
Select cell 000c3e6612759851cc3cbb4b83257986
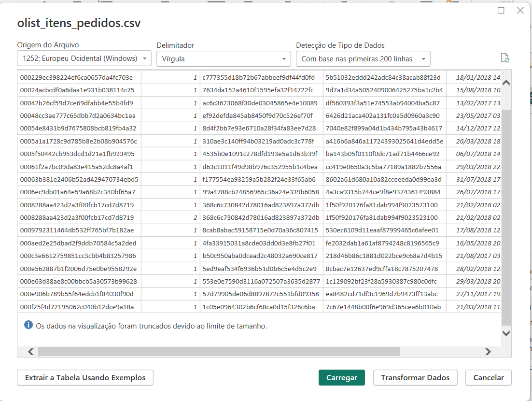click(x=79, y=256)
